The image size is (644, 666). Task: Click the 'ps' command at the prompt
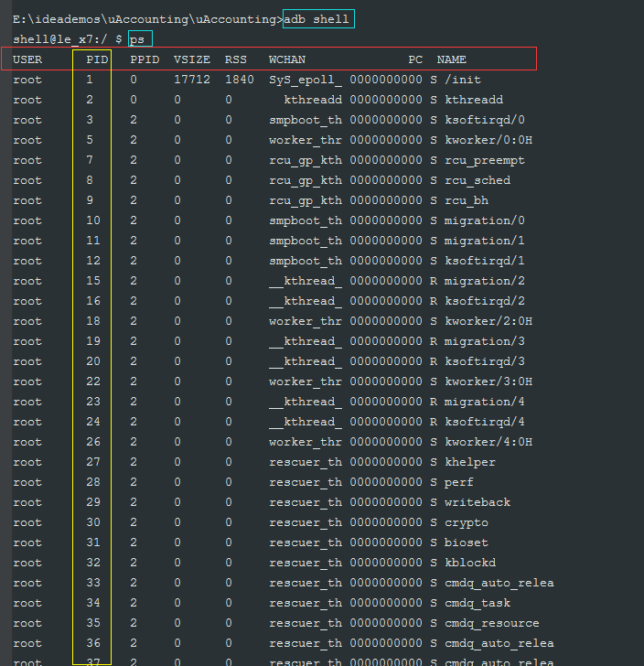pyautogui.click(x=137, y=40)
